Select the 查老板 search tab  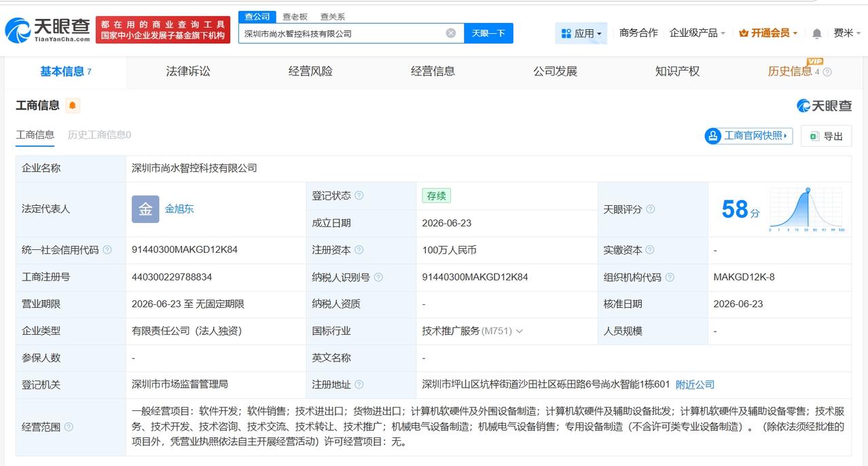coord(295,16)
